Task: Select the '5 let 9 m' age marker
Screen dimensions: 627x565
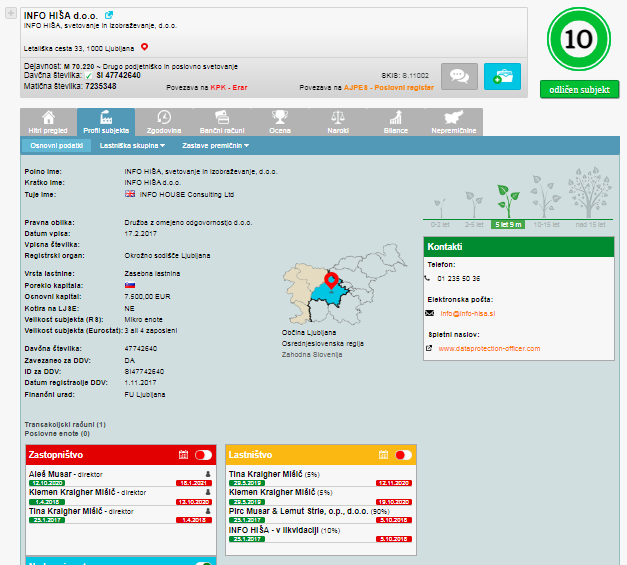Action: click(x=510, y=224)
